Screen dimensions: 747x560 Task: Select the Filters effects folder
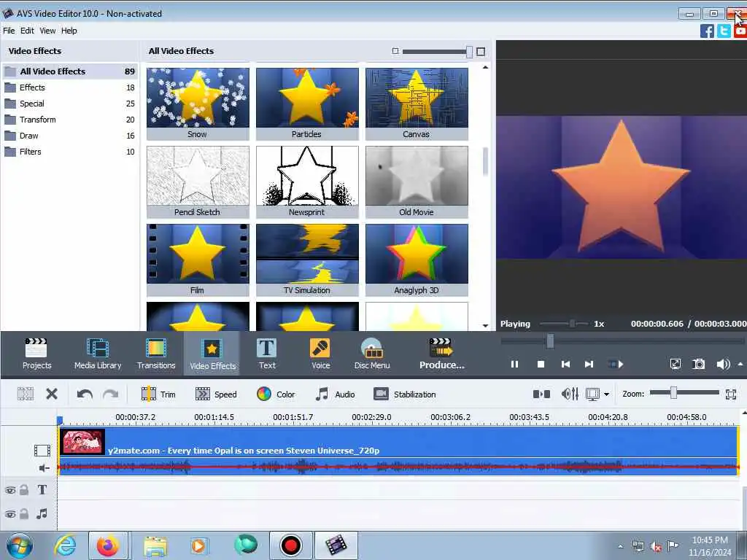coord(70,152)
